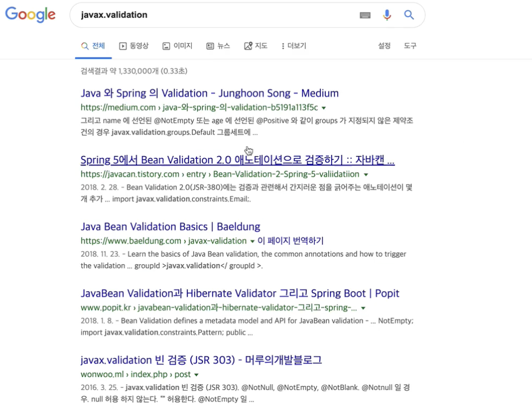Start voice search with the microphone icon
532x410 pixels.
[x=387, y=15]
